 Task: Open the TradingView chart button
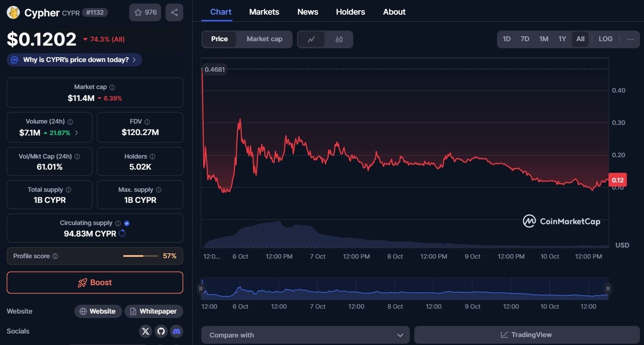tap(527, 335)
